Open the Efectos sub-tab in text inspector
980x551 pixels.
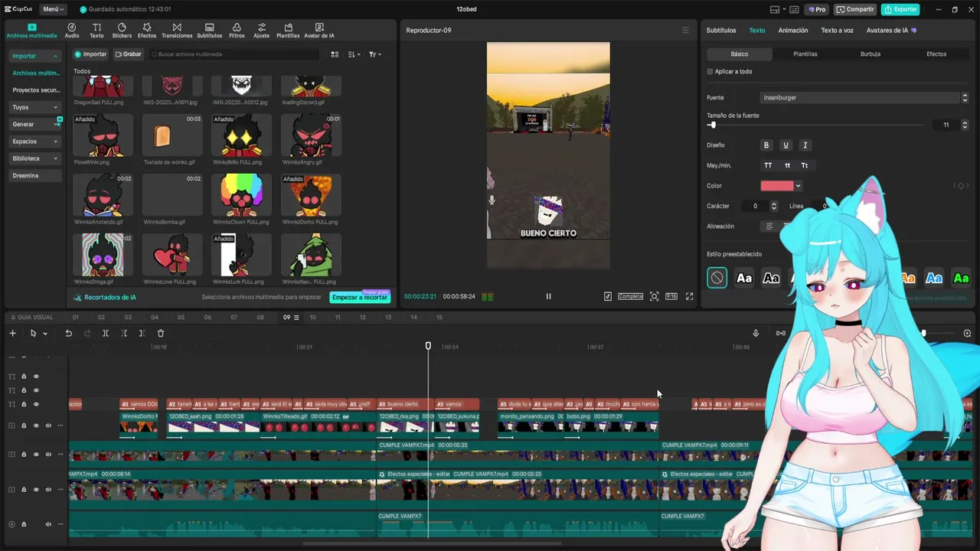(936, 54)
